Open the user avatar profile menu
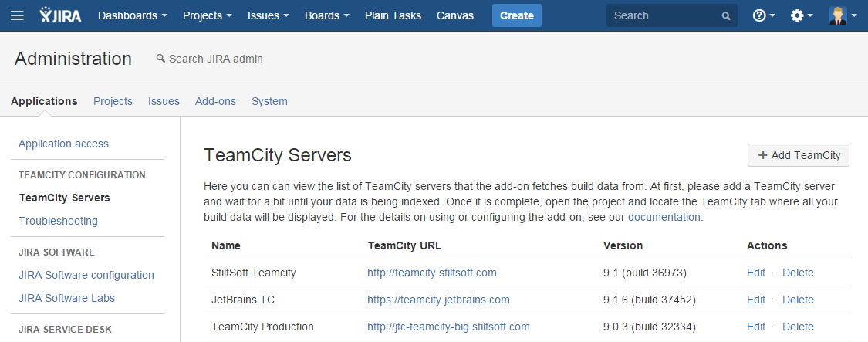Viewport: 868px width, 342px height. (842, 15)
